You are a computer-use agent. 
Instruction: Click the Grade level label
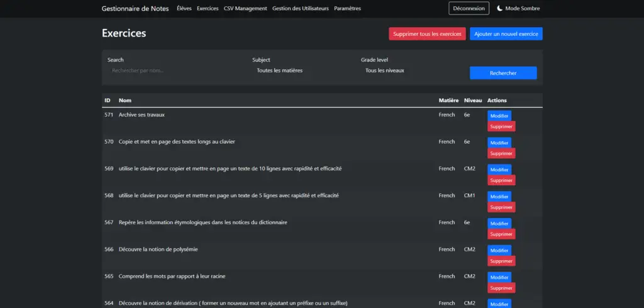point(375,60)
